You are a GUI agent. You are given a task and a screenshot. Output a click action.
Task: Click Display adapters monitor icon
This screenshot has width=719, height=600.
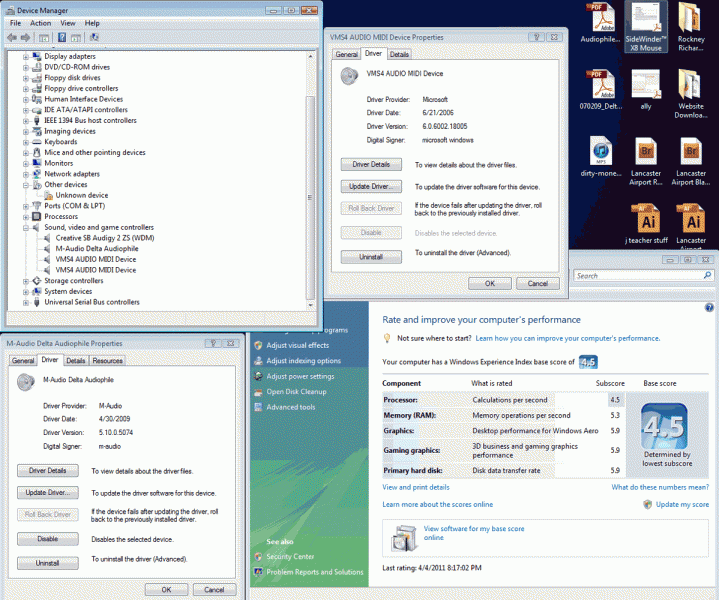click(37, 56)
